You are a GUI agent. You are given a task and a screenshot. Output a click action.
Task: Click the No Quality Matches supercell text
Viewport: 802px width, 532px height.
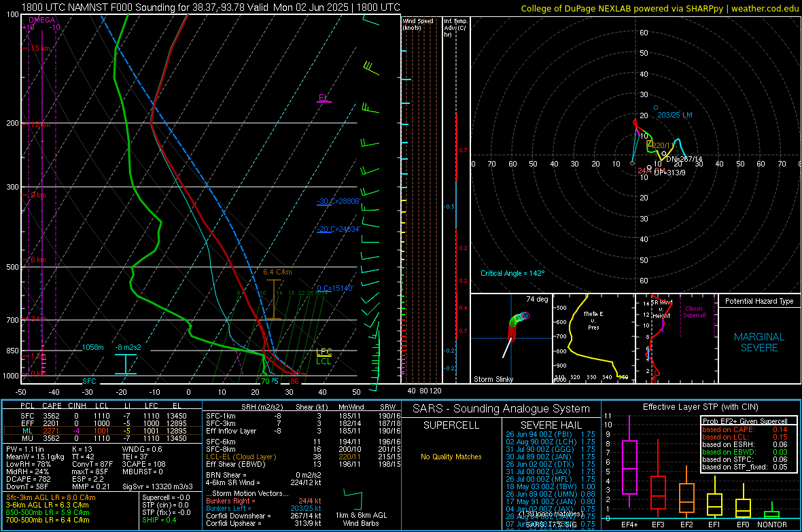pos(451,457)
